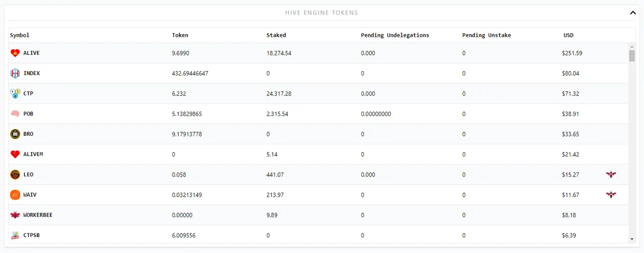Click CTPSB token amount 6.009556
The height and width of the screenshot is (253, 644).
184,235
